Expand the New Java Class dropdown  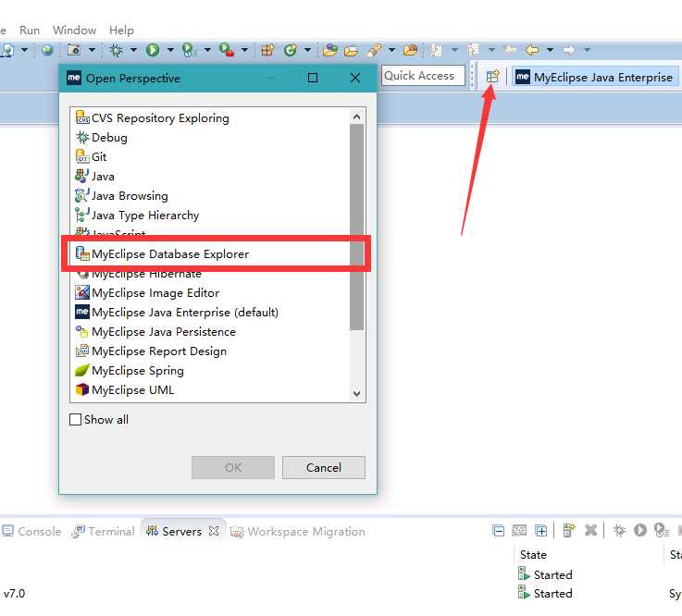[x=307, y=50]
